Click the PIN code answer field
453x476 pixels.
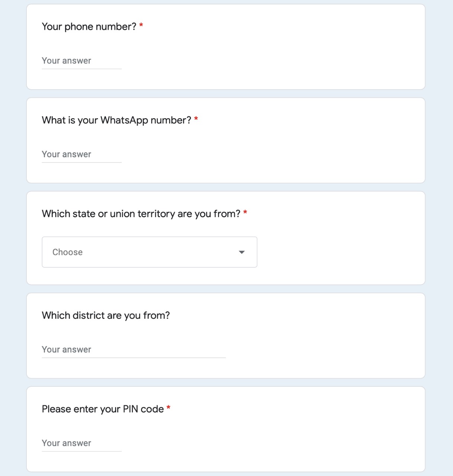82,443
